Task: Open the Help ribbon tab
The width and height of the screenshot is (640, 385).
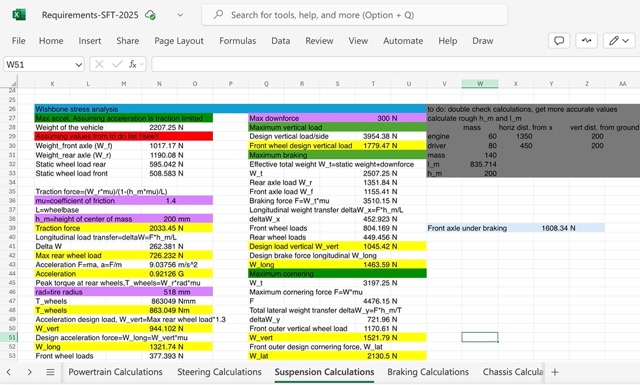Action: [448, 41]
